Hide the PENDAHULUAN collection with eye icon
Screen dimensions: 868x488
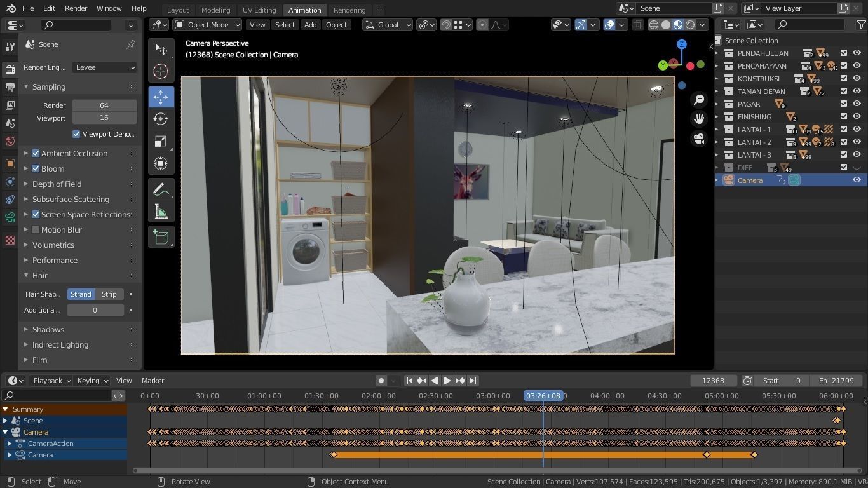click(857, 53)
